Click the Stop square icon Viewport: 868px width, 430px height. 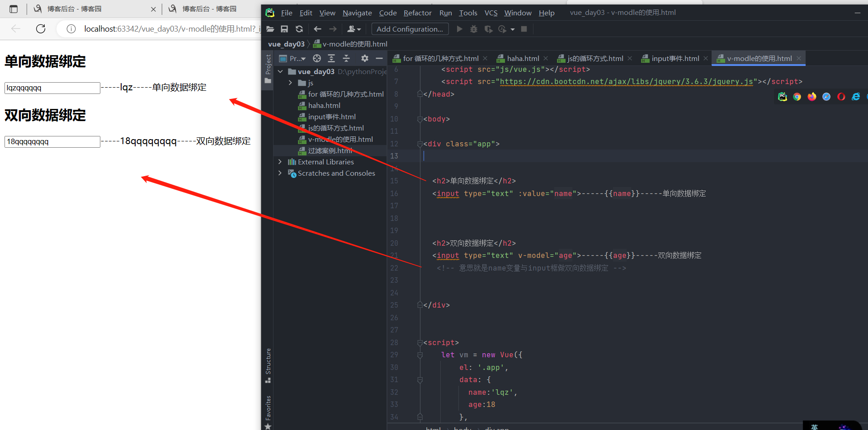pyautogui.click(x=524, y=29)
